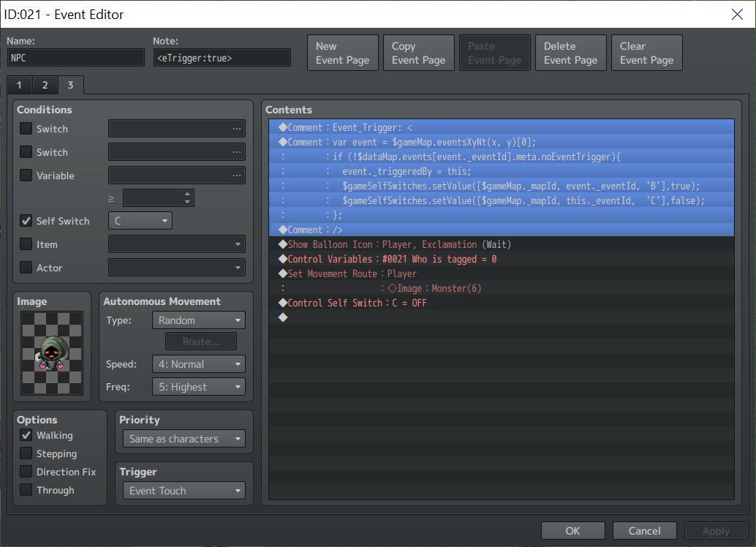Screen dimensions: 756x547
Task: Switch to event page 1 tab
Action: tap(19, 85)
